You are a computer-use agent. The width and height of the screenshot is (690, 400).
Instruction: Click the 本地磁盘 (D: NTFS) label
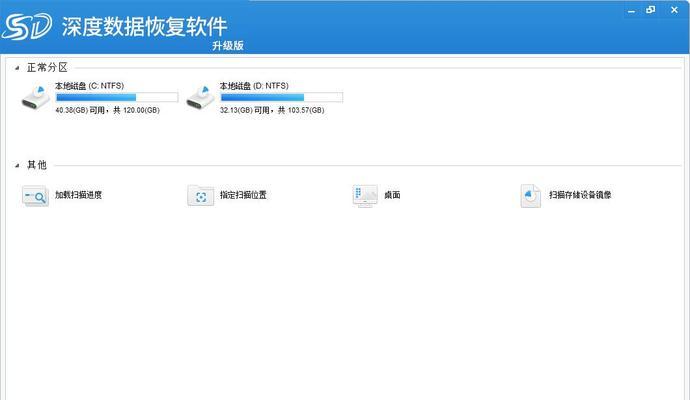tap(254, 86)
